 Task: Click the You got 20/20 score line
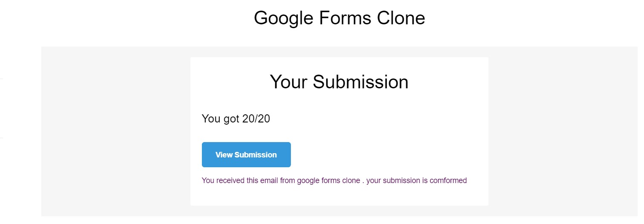coord(236,119)
